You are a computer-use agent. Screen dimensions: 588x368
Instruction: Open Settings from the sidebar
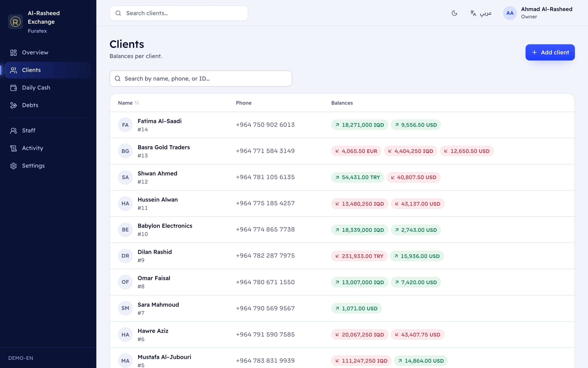(48, 166)
